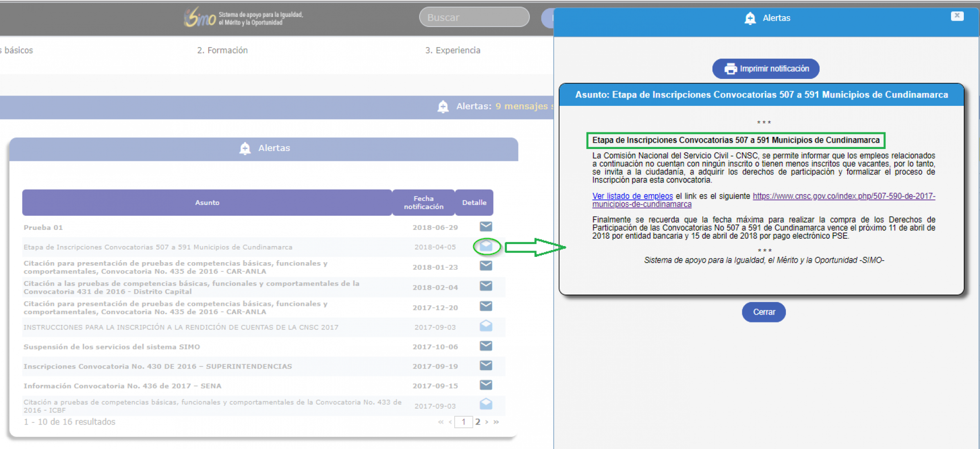Open the circled Cundinamarca alert envelope icon
The image size is (980, 449).
click(x=486, y=246)
